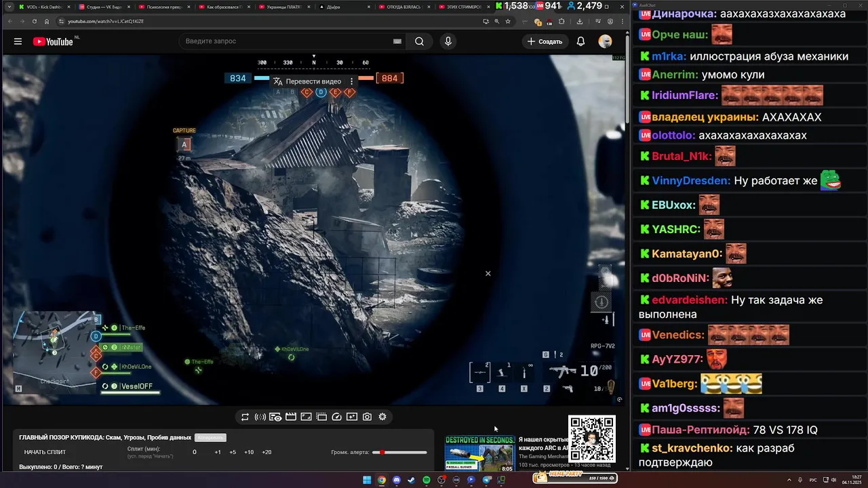This screenshot has height=488, width=868.
Task: Add +20 minutes to split
Action: tap(267, 452)
